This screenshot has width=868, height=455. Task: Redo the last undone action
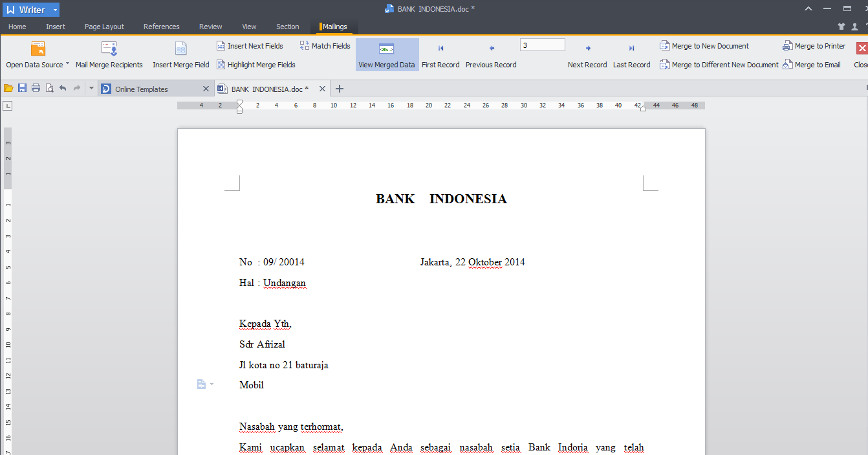coord(77,88)
